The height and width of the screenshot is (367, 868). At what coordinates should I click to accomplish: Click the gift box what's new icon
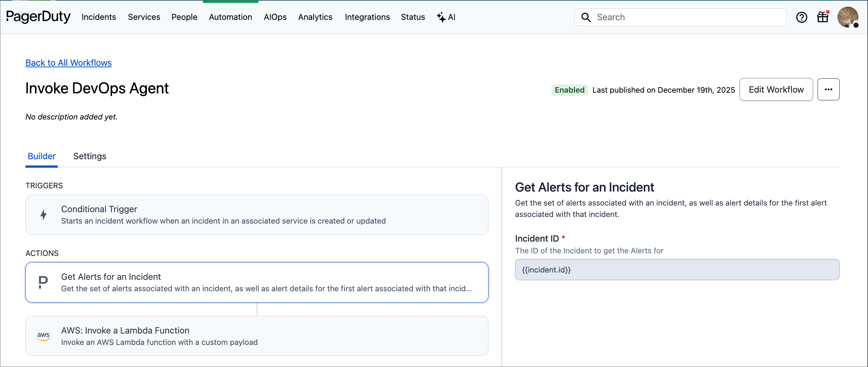(x=823, y=17)
